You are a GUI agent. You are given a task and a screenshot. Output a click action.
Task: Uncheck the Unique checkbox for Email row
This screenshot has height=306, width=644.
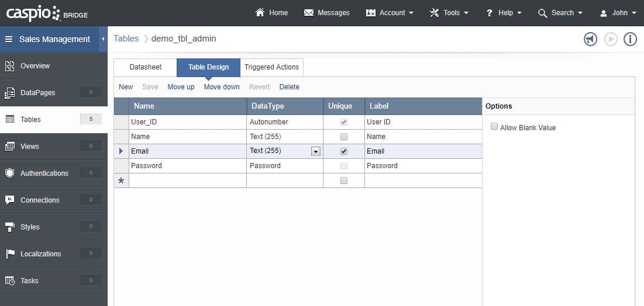[x=344, y=151]
